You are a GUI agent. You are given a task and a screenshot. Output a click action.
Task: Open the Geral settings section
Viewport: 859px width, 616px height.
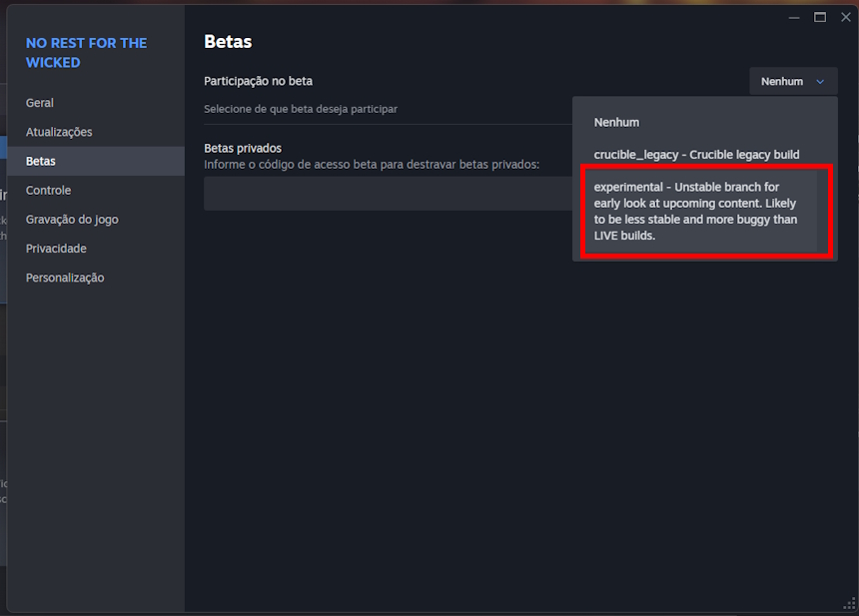point(40,103)
